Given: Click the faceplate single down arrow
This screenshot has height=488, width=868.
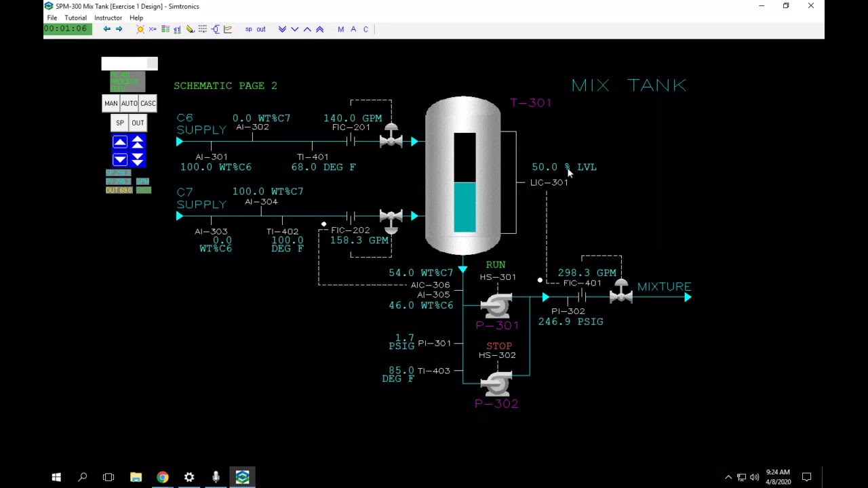Looking at the screenshot, I should (120, 159).
